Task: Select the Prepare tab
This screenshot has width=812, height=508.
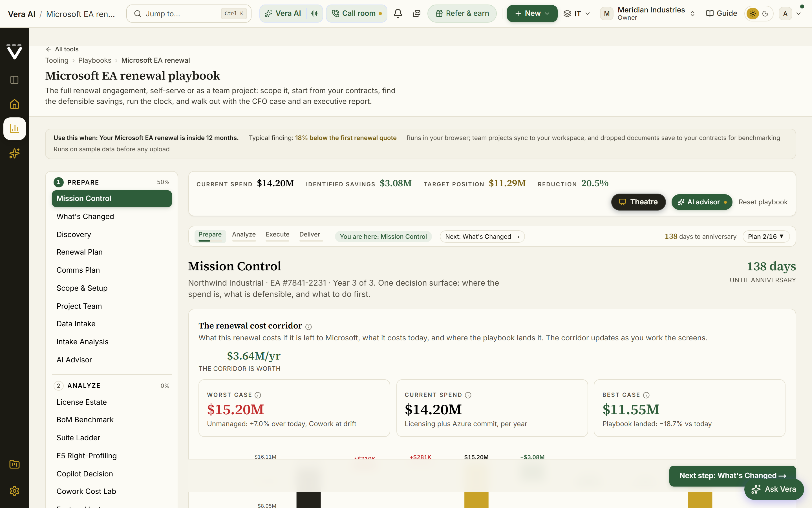Action: (210, 236)
